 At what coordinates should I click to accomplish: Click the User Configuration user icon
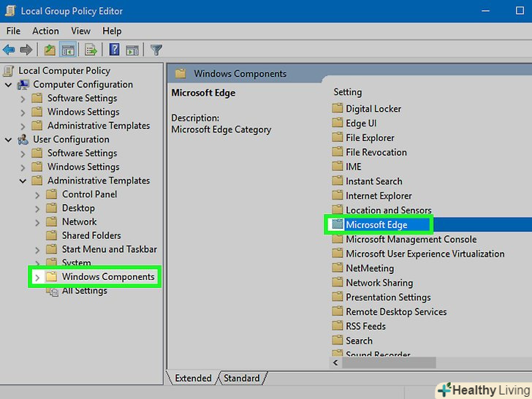23,140
